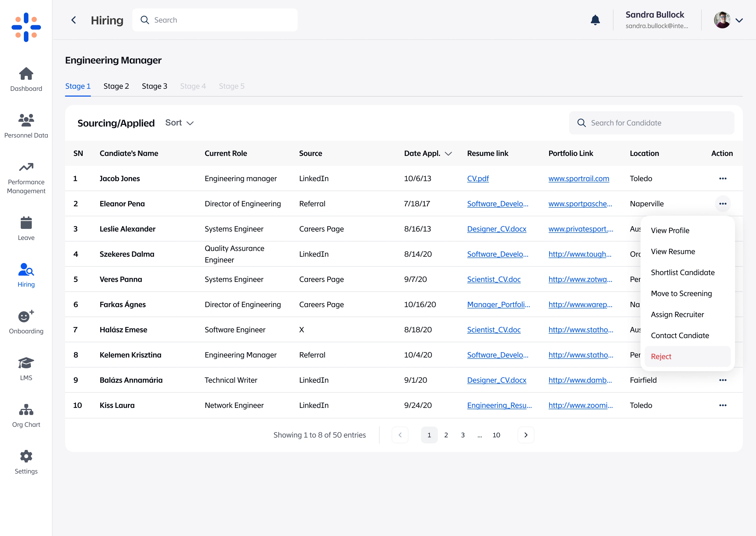Open the actions menu for Kiss Laura
This screenshot has height=536, width=756.
click(x=723, y=405)
